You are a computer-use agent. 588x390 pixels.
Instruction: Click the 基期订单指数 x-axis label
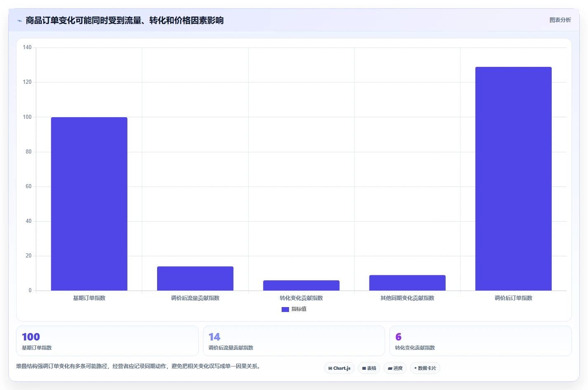pos(89,298)
